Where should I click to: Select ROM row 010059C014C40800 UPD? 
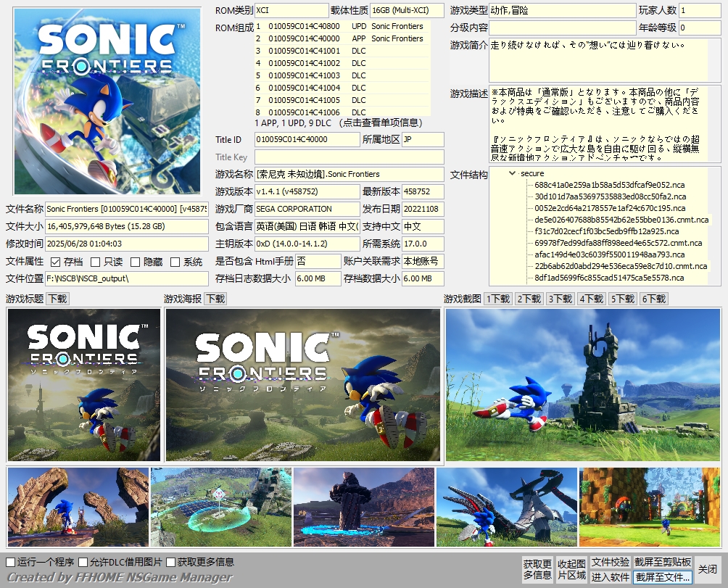pyautogui.click(x=342, y=26)
